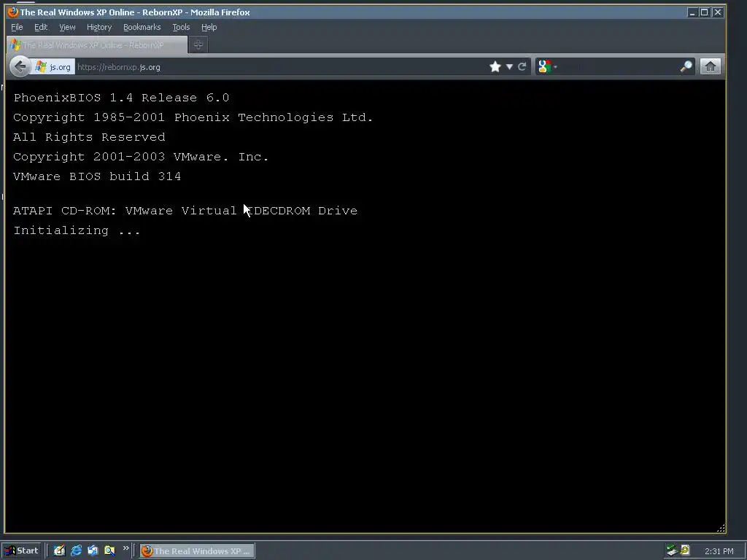Click the 'All Rights Reserved' line
747x560 pixels.
pos(89,137)
